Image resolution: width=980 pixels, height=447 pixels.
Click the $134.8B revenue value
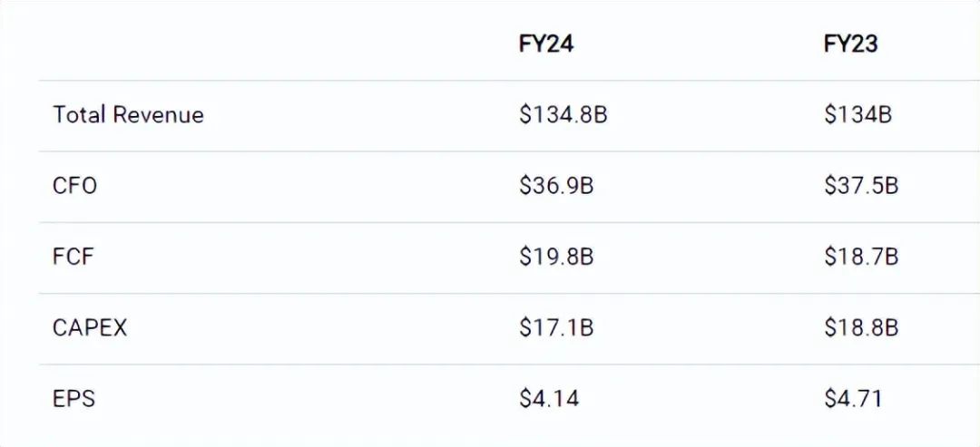pos(563,115)
